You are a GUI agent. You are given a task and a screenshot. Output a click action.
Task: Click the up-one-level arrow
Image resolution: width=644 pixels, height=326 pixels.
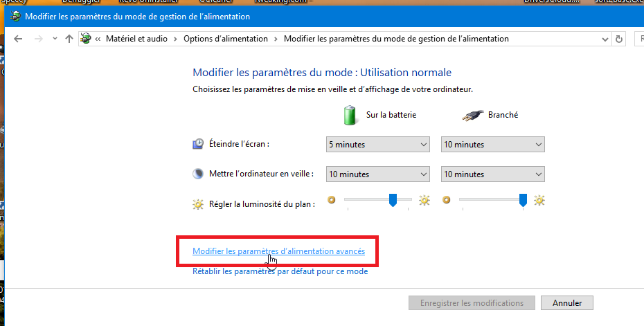(x=69, y=39)
